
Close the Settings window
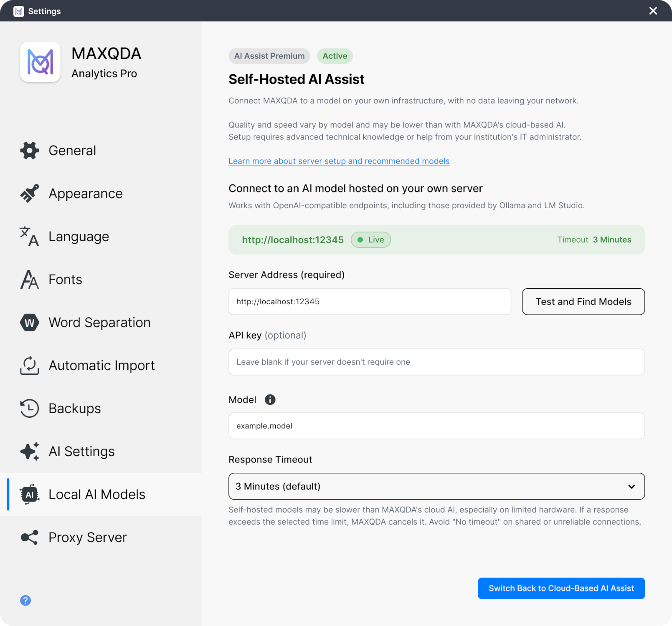coord(653,11)
